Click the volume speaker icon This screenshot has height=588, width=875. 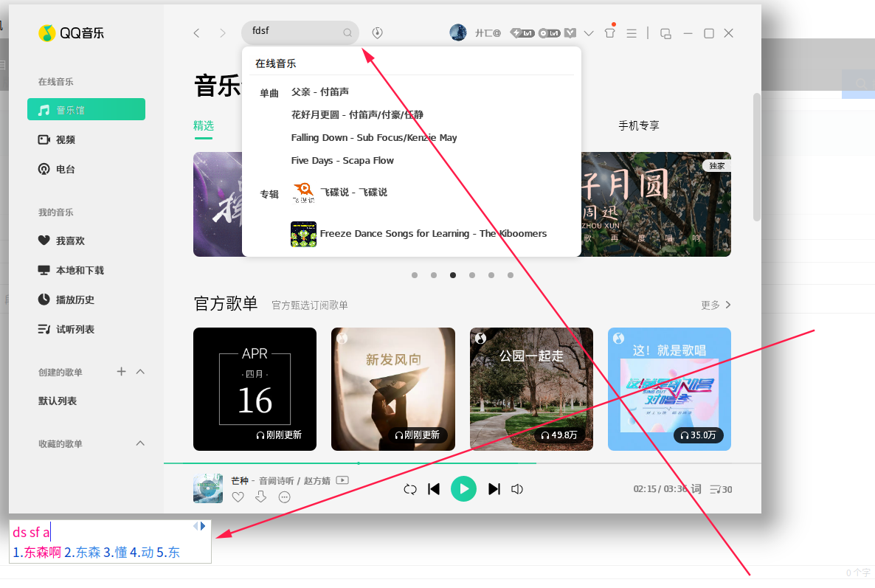[x=517, y=489]
